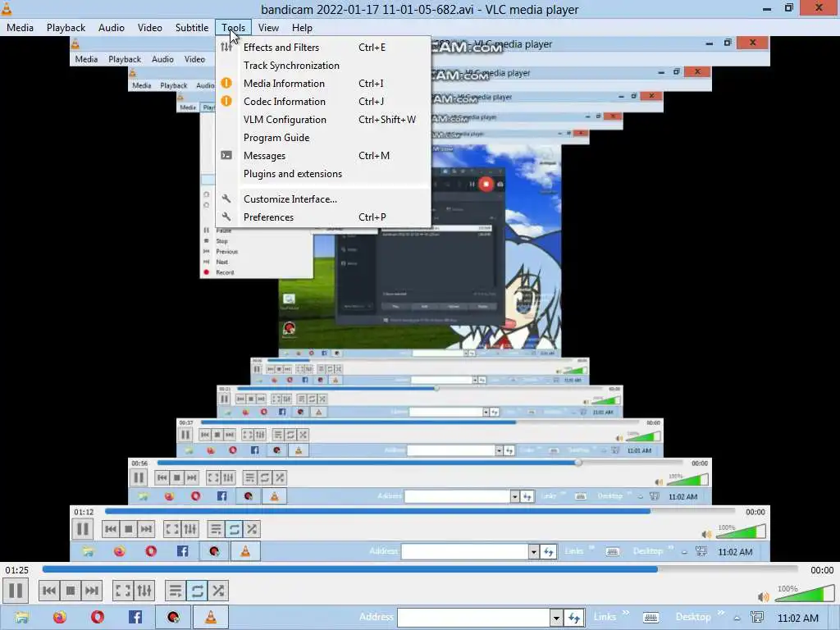Open Facebook shortcut in bottom taskbar
Screen dimensions: 840x630
click(135, 617)
